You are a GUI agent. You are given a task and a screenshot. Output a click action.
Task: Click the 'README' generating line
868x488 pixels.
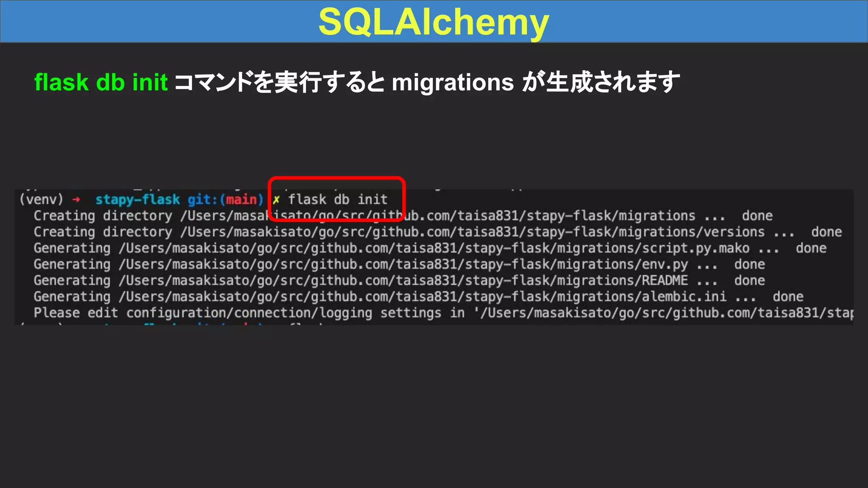(x=665, y=280)
